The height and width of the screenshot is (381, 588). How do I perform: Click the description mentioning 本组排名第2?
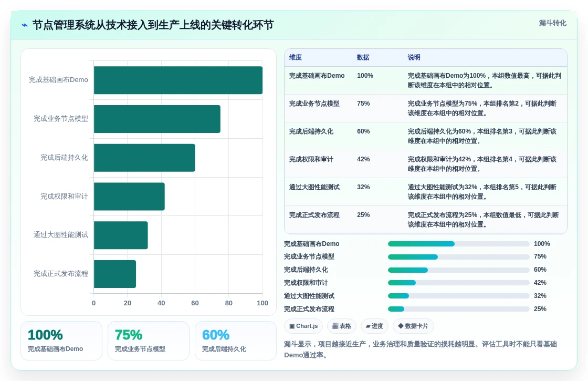click(482, 108)
